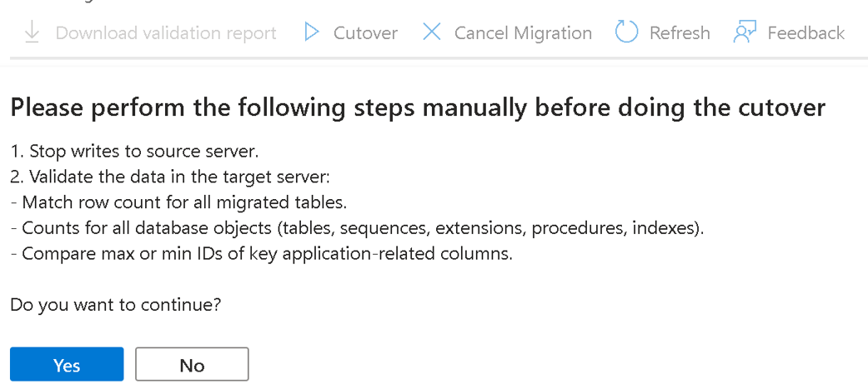Click the download arrow icon

(x=33, y=32)
